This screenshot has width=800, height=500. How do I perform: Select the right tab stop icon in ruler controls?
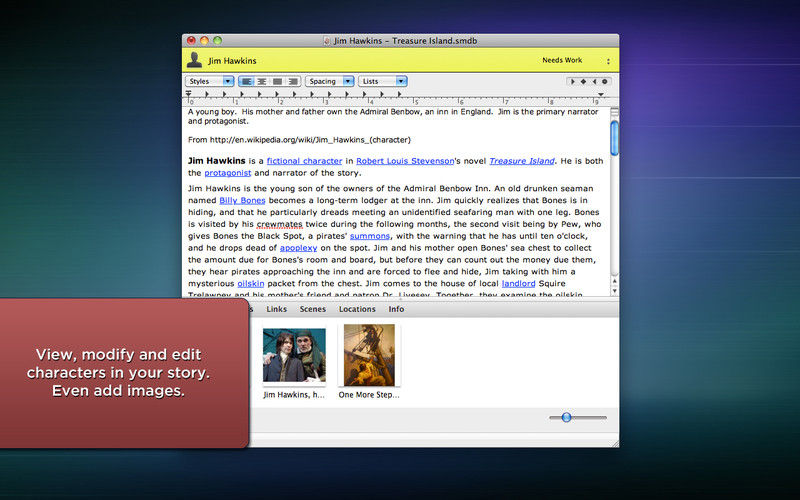(594, 81)
